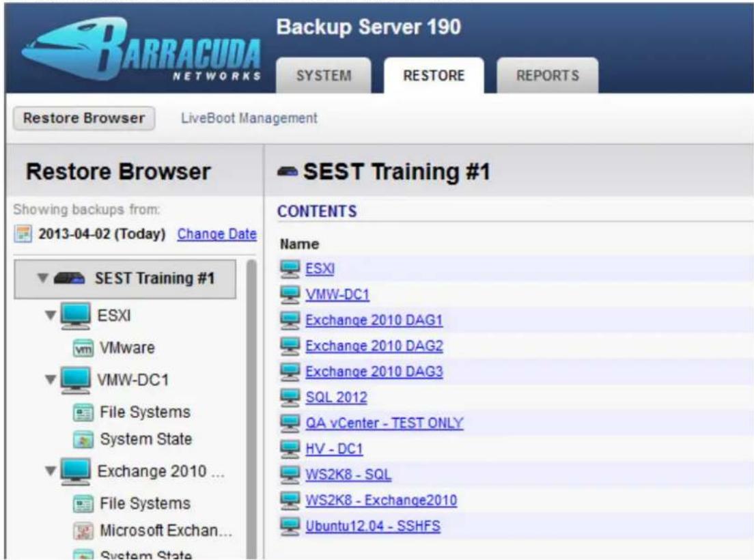
Task: Collapse the Exchange 2010 tree node
Action: pos(51,471)
